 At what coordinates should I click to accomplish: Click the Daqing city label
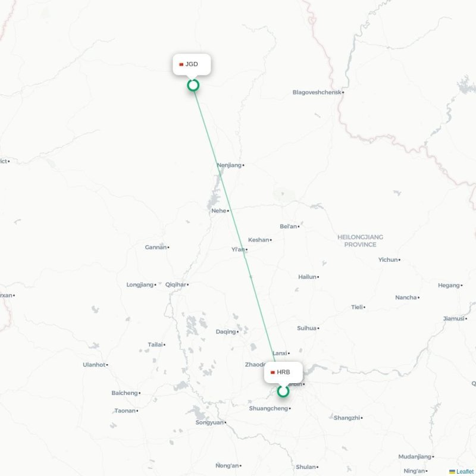point(226,332)
